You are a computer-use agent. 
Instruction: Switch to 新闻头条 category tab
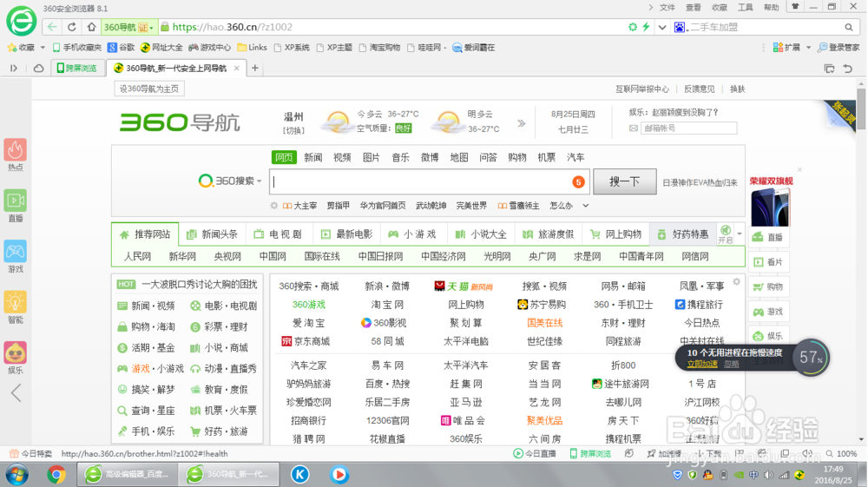coord(213,234)
